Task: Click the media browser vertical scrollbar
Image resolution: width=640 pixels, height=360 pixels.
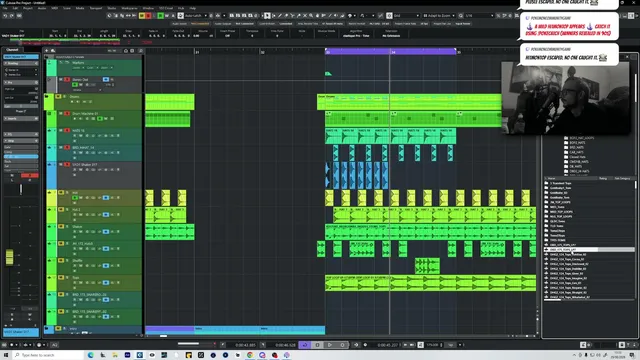Action: pos(636,186)
